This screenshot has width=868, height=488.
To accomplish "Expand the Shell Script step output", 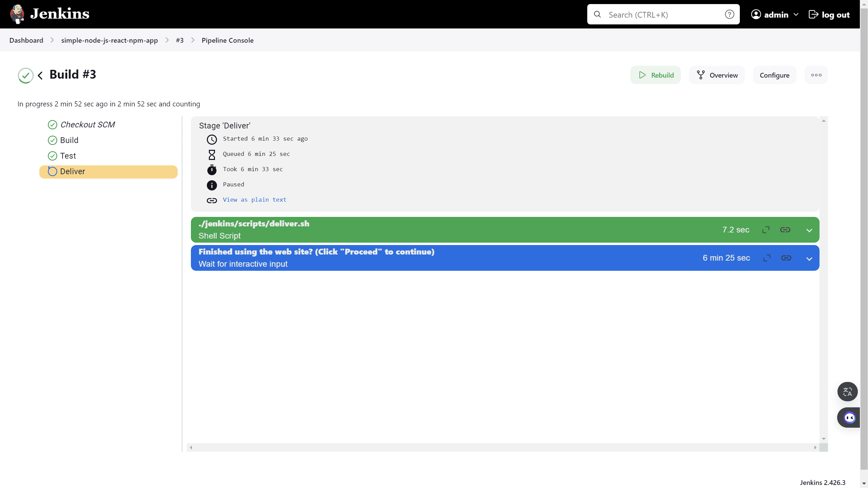I will [810, 229].
